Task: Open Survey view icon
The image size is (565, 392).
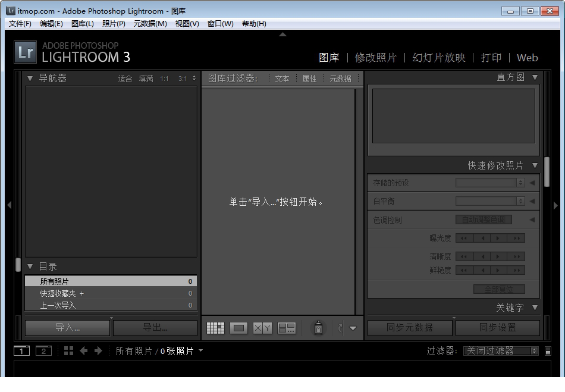Action: tap(287, 328)
